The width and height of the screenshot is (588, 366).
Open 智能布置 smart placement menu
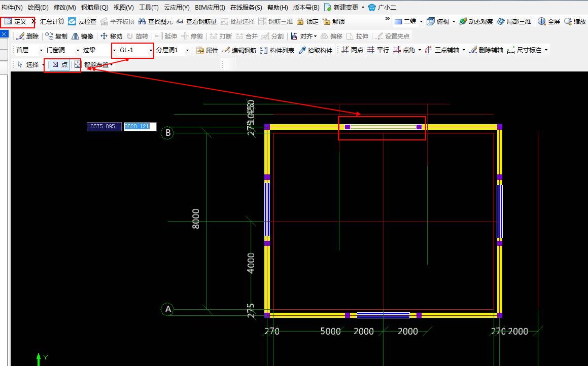tap(94, 65)
